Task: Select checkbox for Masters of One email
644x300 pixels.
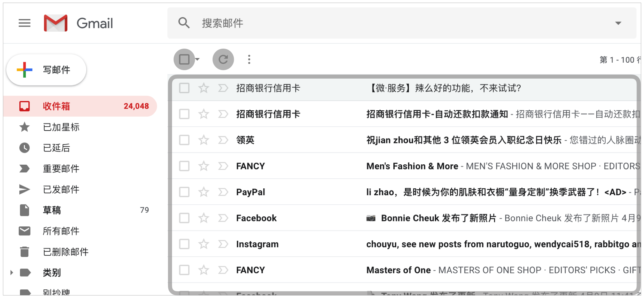Action: [184, 270]
